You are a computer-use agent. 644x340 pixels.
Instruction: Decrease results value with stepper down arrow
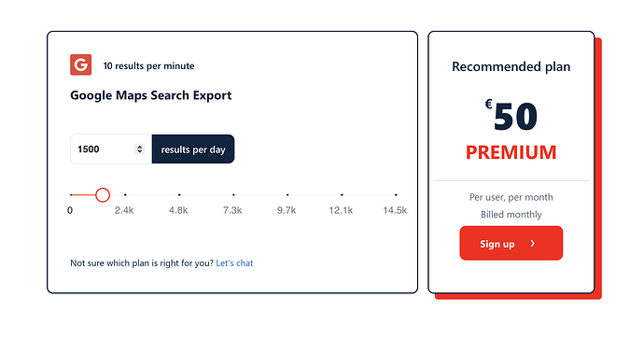coord(140,151)
